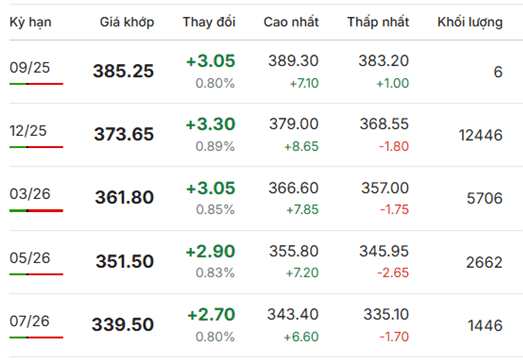Open the 07/26 contract term
Image resolution: width=523 pixels, height=362 pixels.
click(29, 321)
